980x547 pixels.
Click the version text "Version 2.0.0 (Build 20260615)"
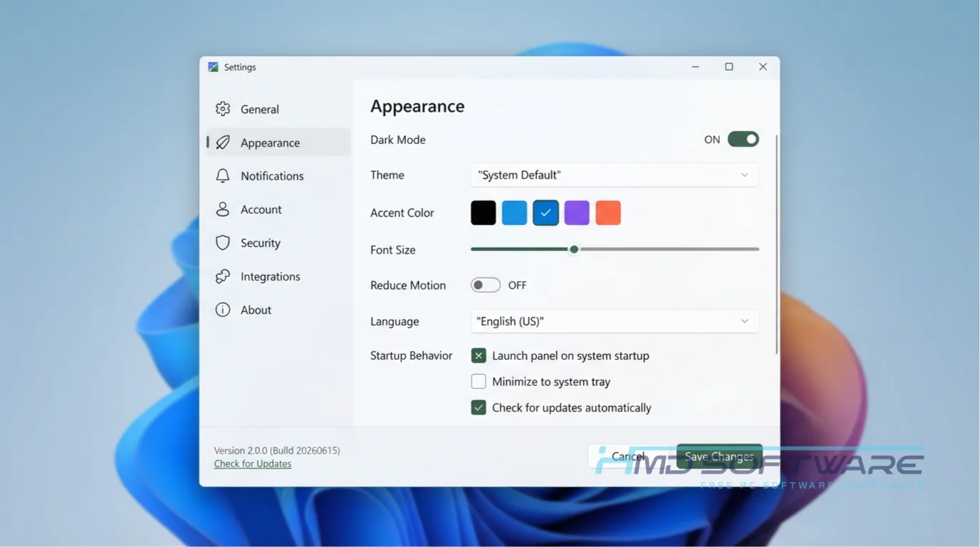(x=277, y=450)
